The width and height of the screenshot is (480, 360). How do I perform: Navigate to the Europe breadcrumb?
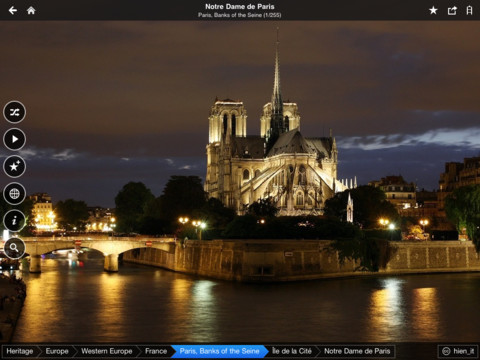click(57, 351)
